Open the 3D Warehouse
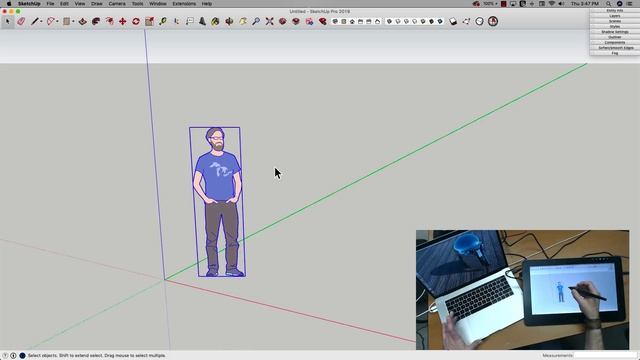 tap(282, 21)
